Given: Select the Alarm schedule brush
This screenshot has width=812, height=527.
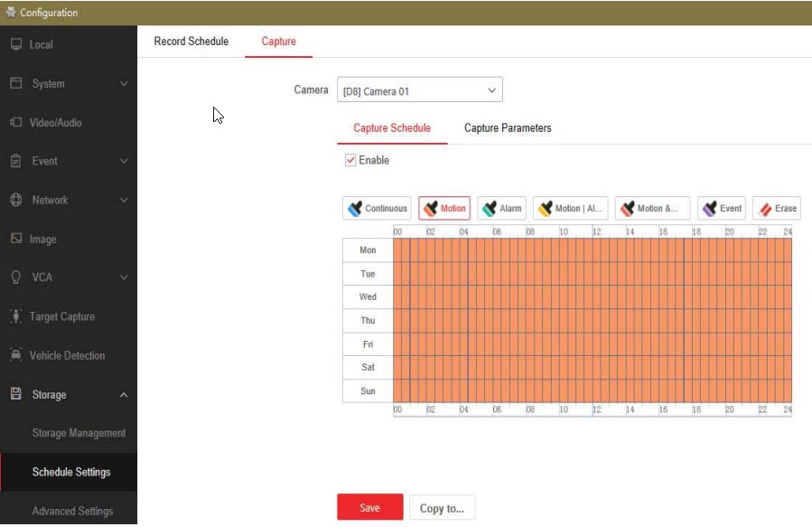Looking at the screenshot, I should pos(501,209).
